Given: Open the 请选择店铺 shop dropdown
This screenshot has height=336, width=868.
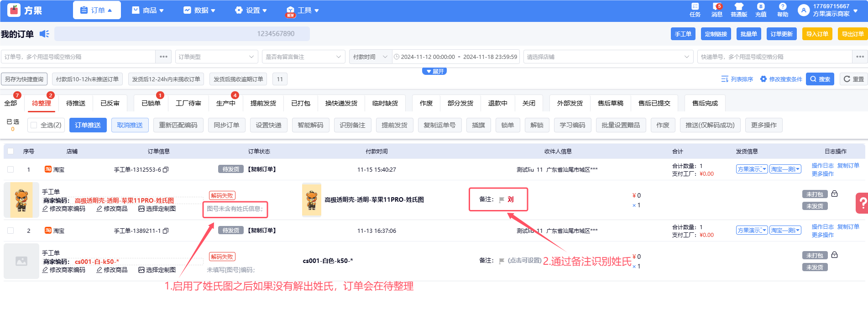Looking at the screenshot, I should coord(608,57).
